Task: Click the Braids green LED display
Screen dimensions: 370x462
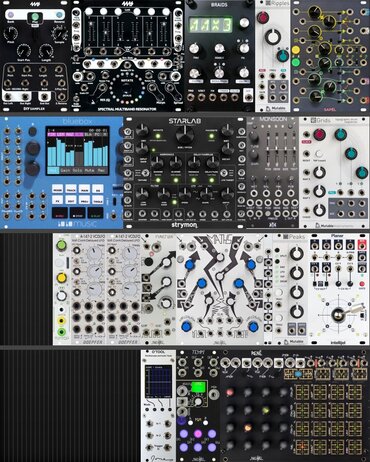Action: pyautogui.click(x=211, y=24)
